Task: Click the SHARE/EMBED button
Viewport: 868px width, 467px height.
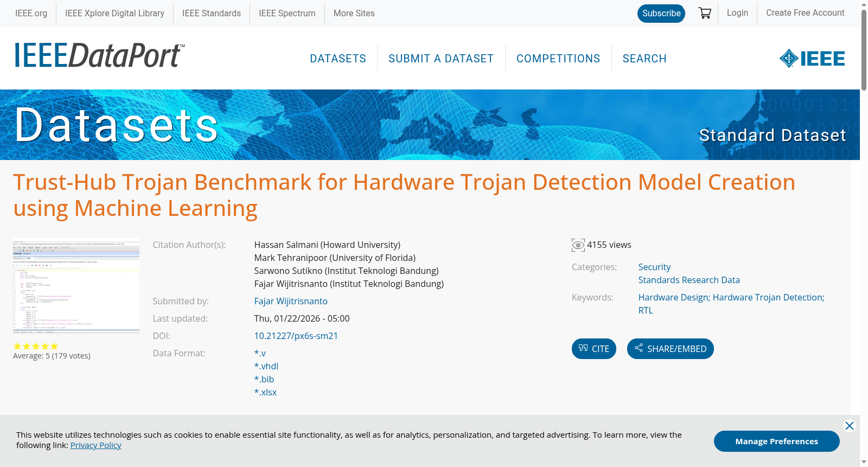Action: click(671, 349)
